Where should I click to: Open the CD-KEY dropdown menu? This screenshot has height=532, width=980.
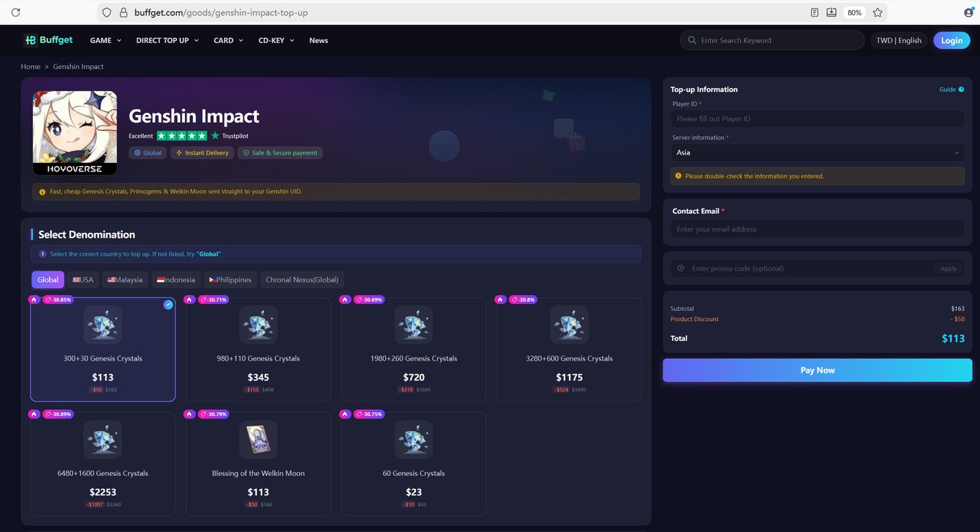276,40
